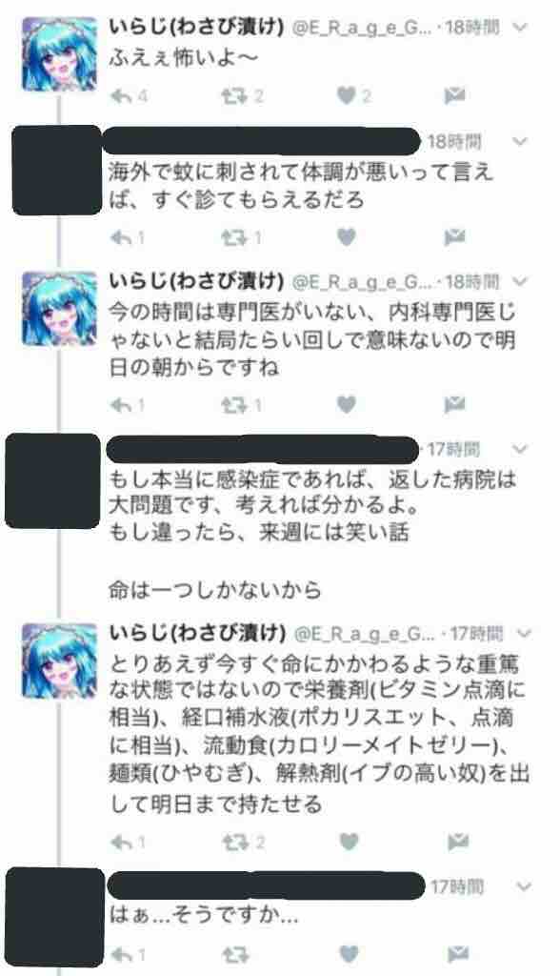Open tweet text 命は一つしかないから

click(215, 589)
